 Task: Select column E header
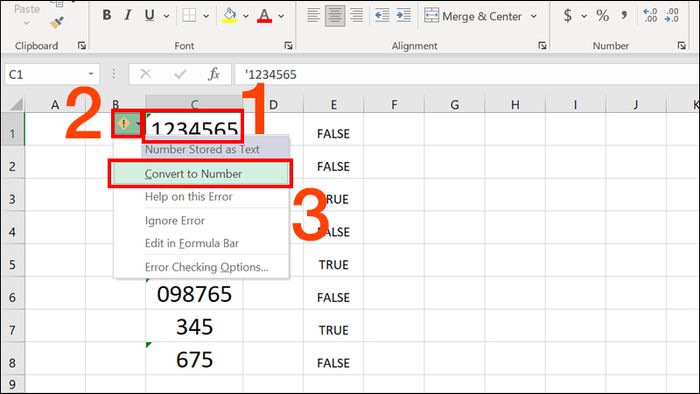333,104
